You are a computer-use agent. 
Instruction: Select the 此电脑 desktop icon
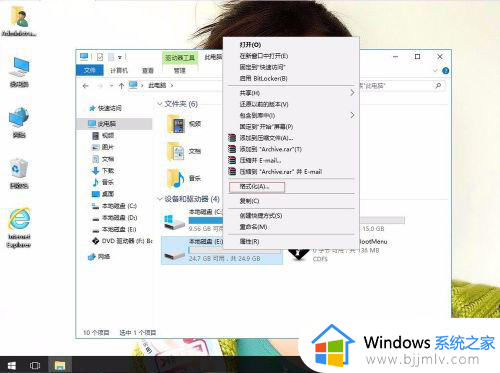coord(19,72)
